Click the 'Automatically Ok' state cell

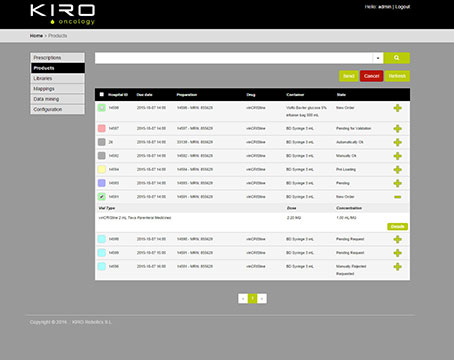[350, 142]
